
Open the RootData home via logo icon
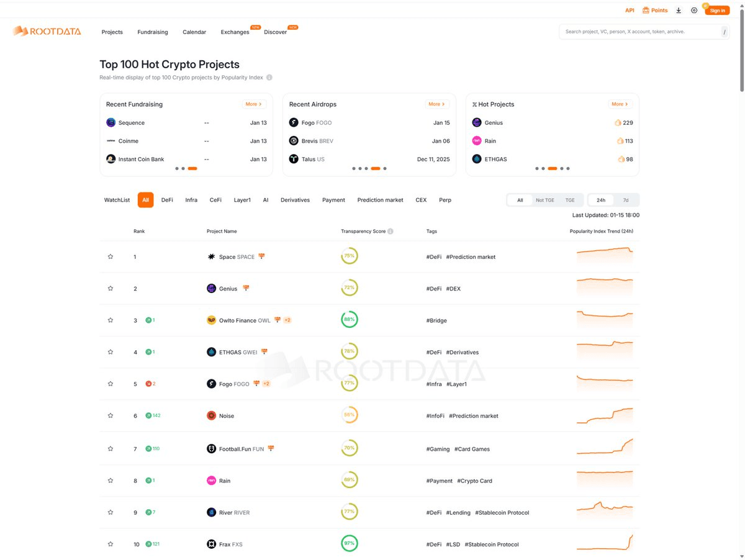click(x=22, y=31)
